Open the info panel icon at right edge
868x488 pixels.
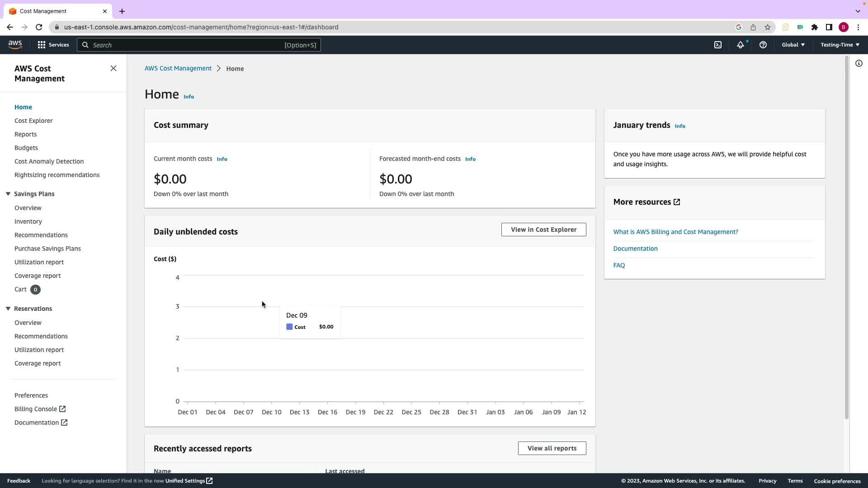tap(859, 64)
